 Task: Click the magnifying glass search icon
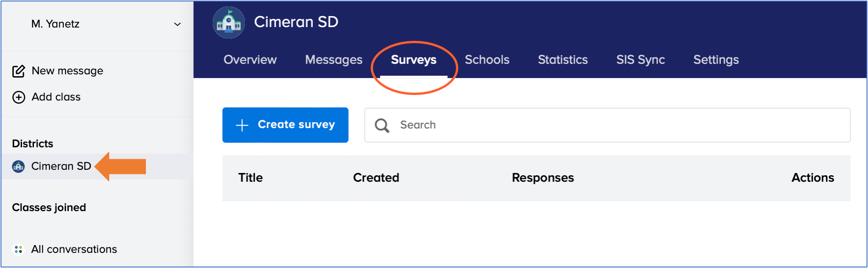point(382,125)
